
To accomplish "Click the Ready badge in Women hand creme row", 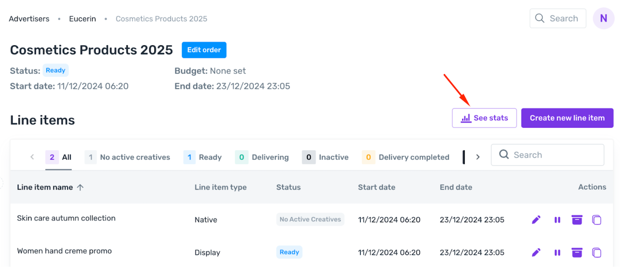I will [x=289, y=252].
